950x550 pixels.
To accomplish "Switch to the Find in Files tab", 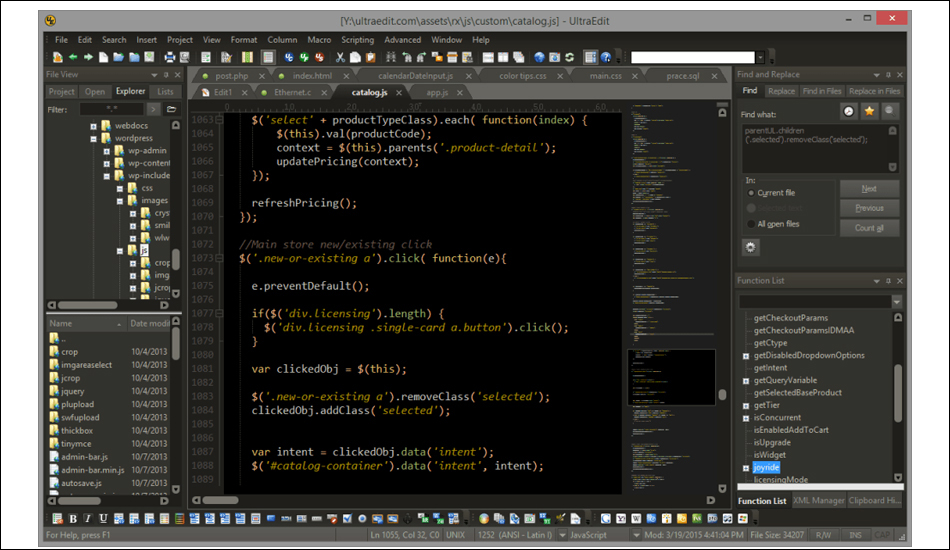I will 822,91.
